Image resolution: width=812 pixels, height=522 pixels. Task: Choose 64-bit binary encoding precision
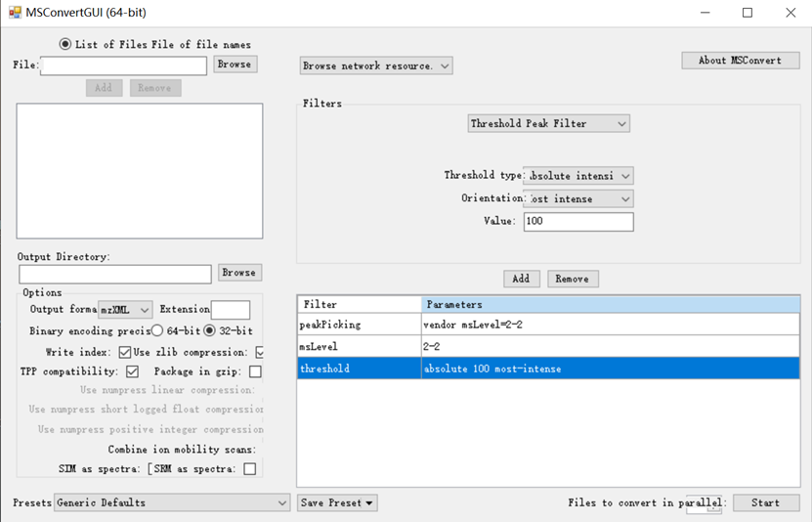157,331
